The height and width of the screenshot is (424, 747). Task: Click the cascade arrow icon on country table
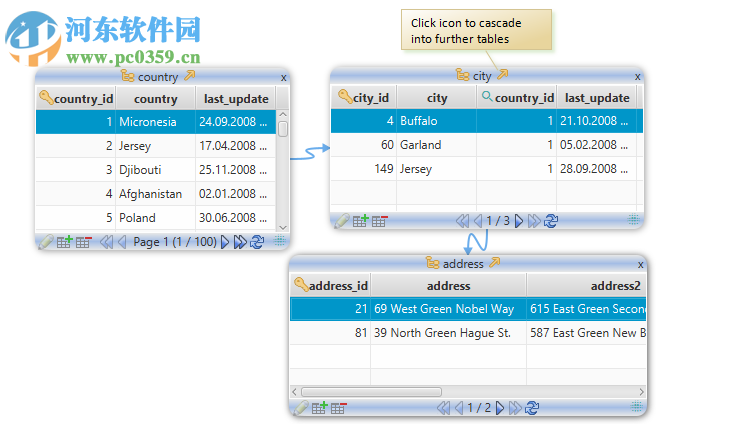click(x=190, y=75)
